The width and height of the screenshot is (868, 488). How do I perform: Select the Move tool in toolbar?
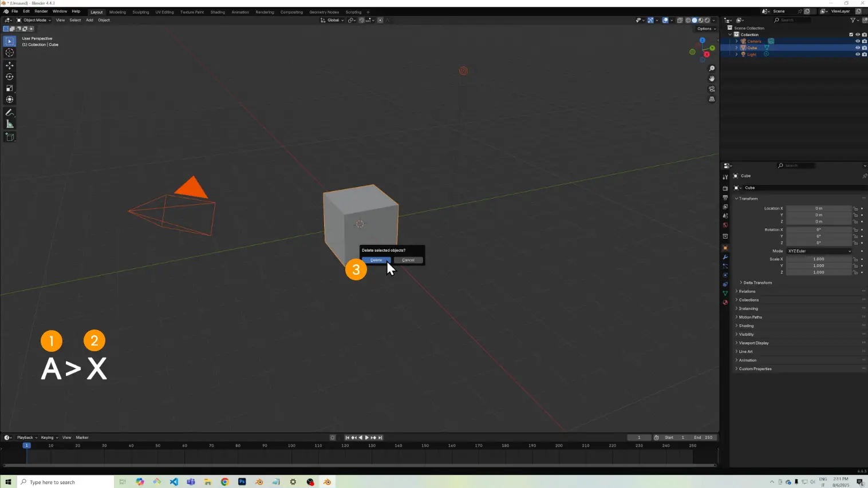pyautogui.click(x=10, y=65)
